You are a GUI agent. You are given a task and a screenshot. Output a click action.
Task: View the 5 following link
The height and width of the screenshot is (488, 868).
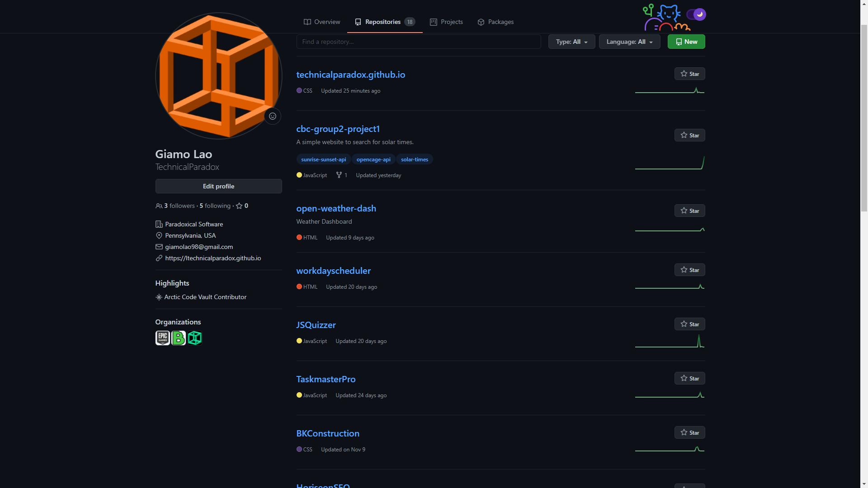point(215,206)
